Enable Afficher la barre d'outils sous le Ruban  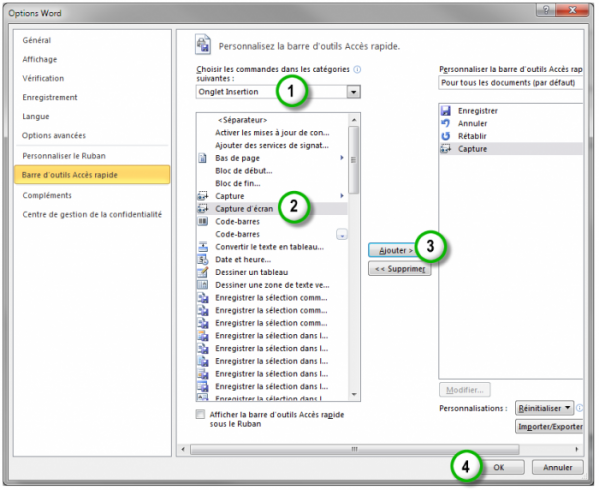pyautogui.click(x=200, y=414)
